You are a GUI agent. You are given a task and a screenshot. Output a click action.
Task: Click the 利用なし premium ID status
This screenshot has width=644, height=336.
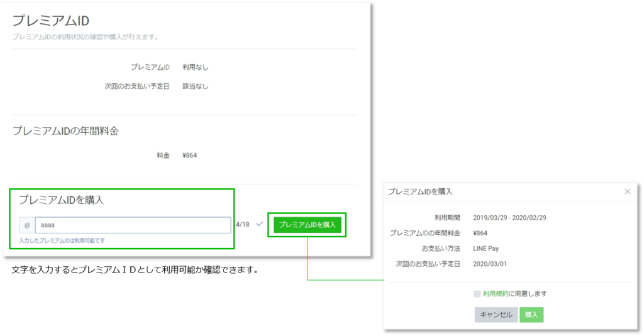point(195,67)
